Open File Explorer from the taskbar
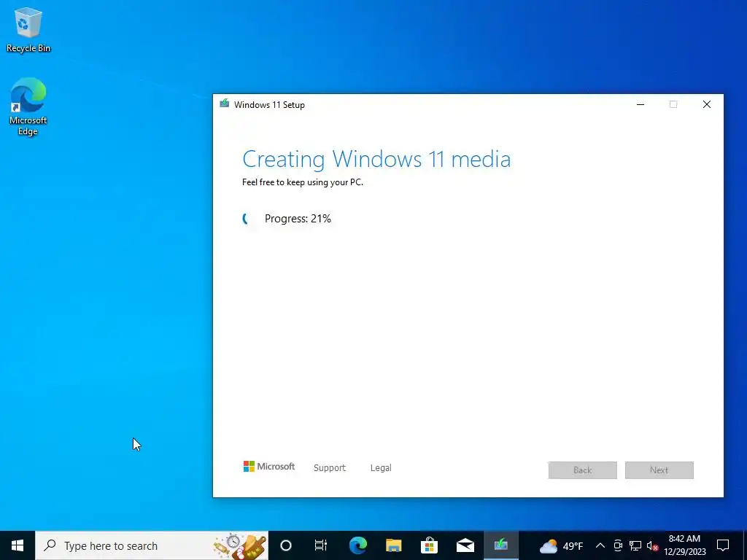 393,545
